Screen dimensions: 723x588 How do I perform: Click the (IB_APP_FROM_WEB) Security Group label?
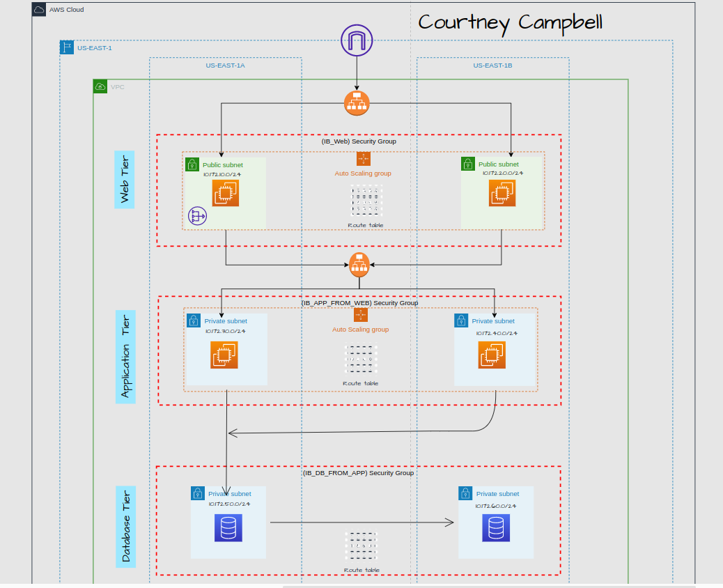click(359, 303)
